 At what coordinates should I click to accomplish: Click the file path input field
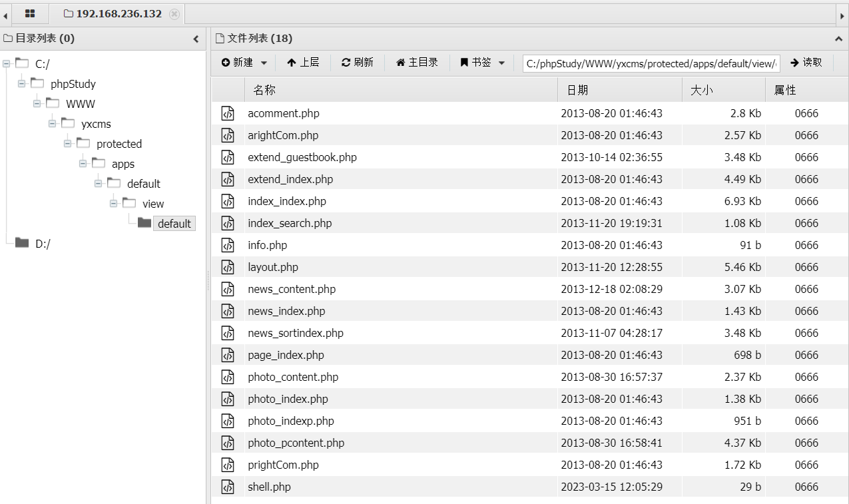click(x=651, y=63)
